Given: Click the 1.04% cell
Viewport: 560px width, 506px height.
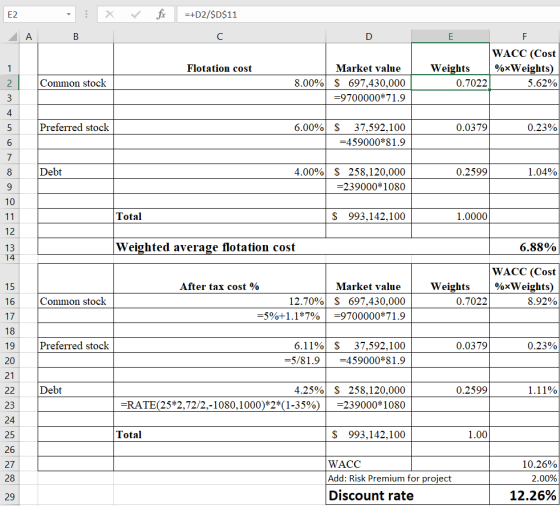Looking at the screenshot, I should [x=524, y=172].
